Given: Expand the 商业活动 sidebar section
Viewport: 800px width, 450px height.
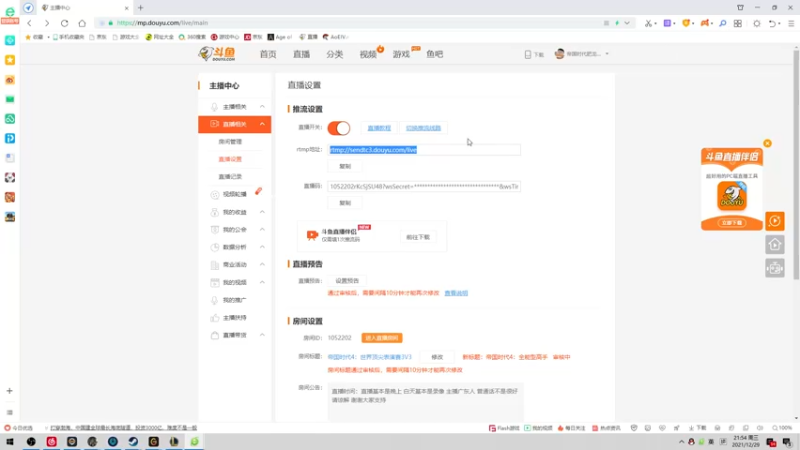Looking at the screenshot, I should click(x=262, y=264).
